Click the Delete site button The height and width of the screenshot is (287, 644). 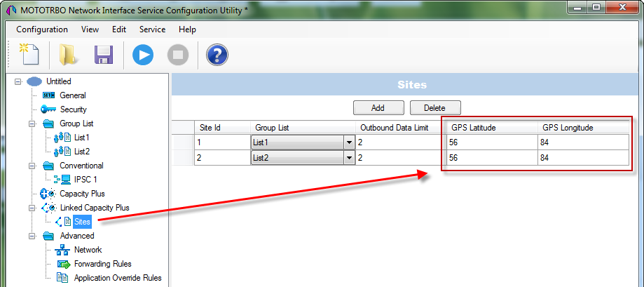435,108
